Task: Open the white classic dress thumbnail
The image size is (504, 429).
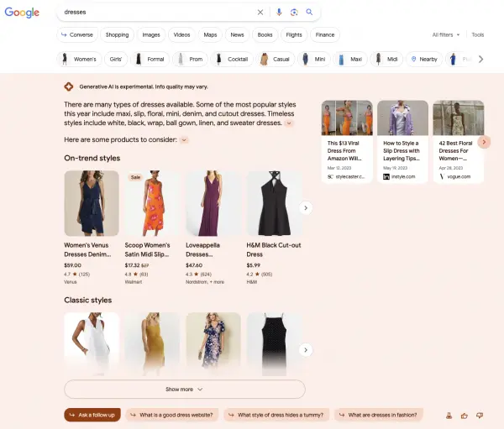Action: coord(92,344)
